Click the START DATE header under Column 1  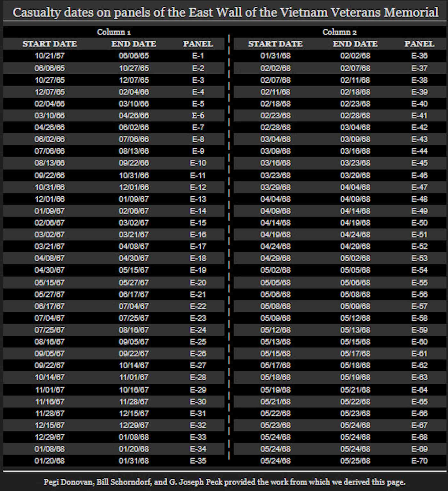50,44
